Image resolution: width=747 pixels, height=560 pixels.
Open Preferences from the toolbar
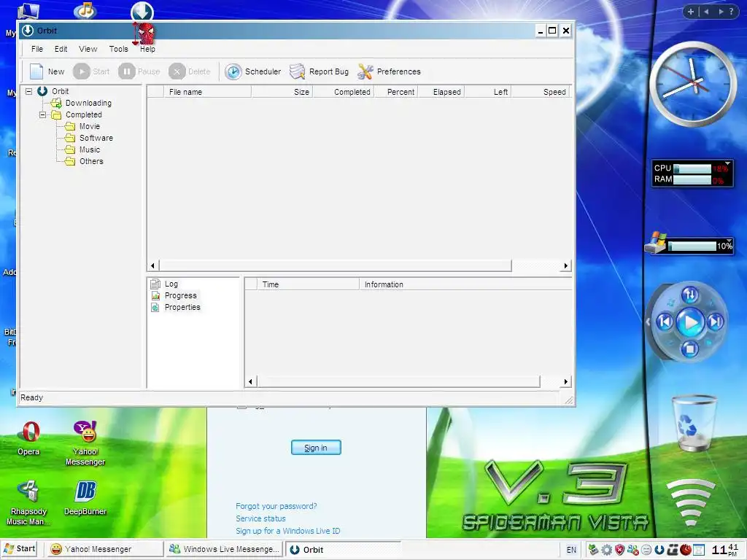(x=389, y=71)
